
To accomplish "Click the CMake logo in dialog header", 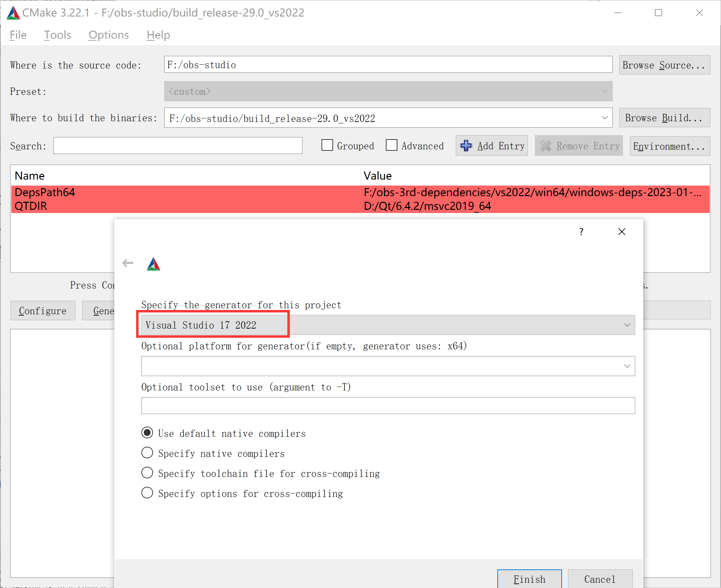I will coord(153,264).
